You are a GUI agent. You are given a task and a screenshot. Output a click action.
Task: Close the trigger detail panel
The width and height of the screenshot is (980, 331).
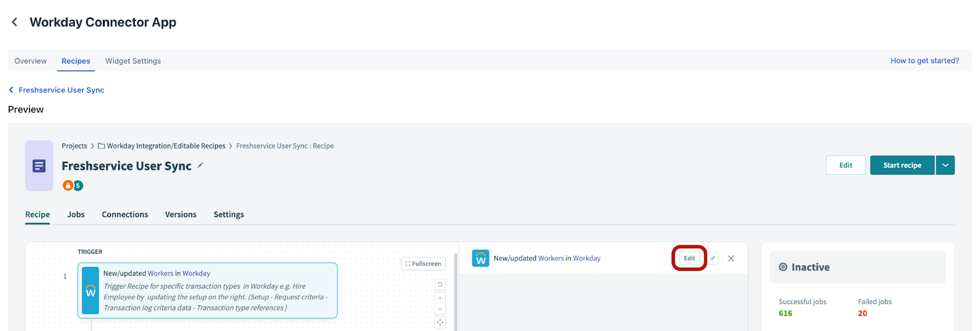tap(731, 258)
